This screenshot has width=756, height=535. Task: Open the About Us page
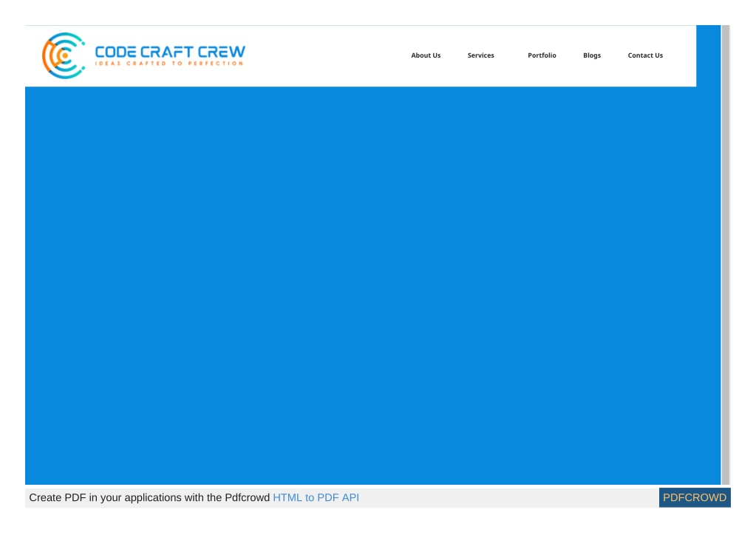[x=426, y=55]
